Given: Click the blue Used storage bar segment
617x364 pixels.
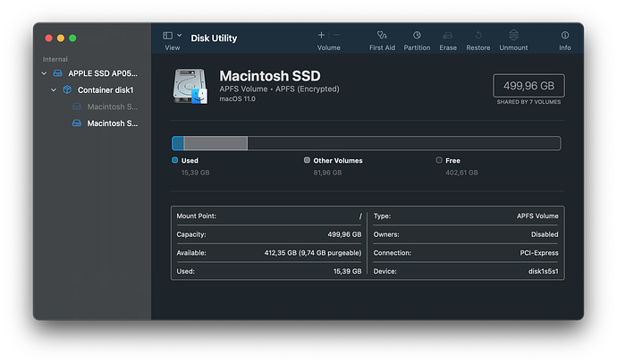Looking at the screenshot, I should pyautogui.click(x=177, y=143).
